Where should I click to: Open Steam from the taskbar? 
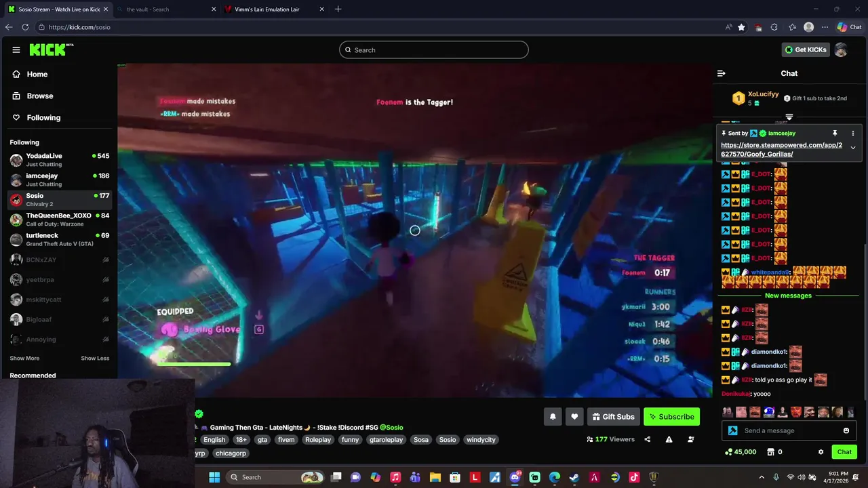point(574,477)
